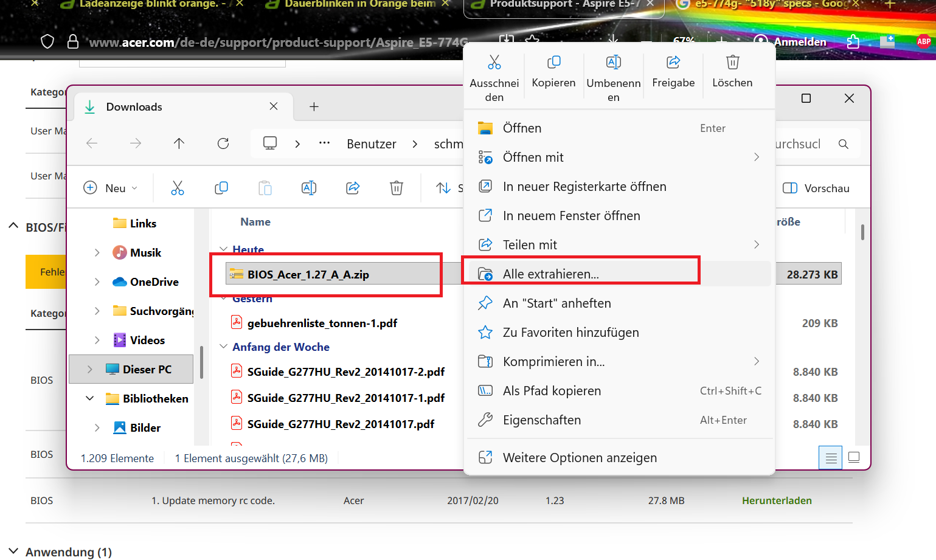Open the Öffnen mit submenu
The width and height of the screenshot is (936, 560).
619,157
